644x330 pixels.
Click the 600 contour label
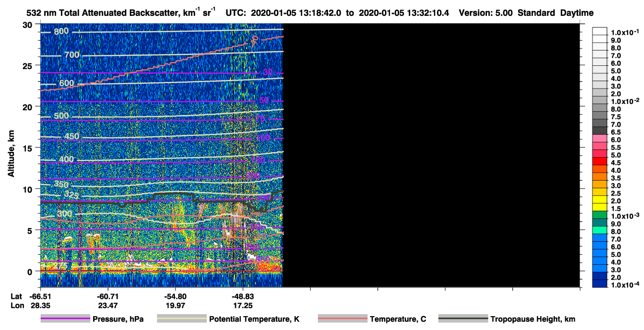coord(66,83)
